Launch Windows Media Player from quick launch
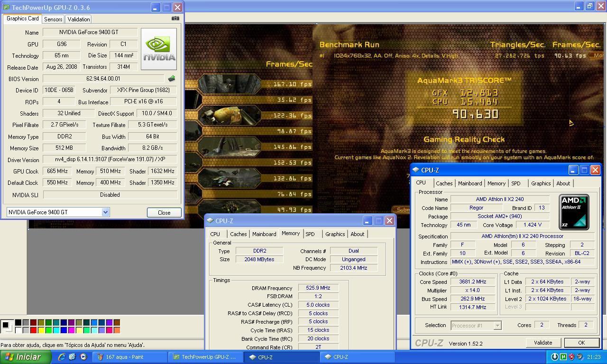This screenshot has height=364, width=607. pyautogui.click(x=83, y=357)
